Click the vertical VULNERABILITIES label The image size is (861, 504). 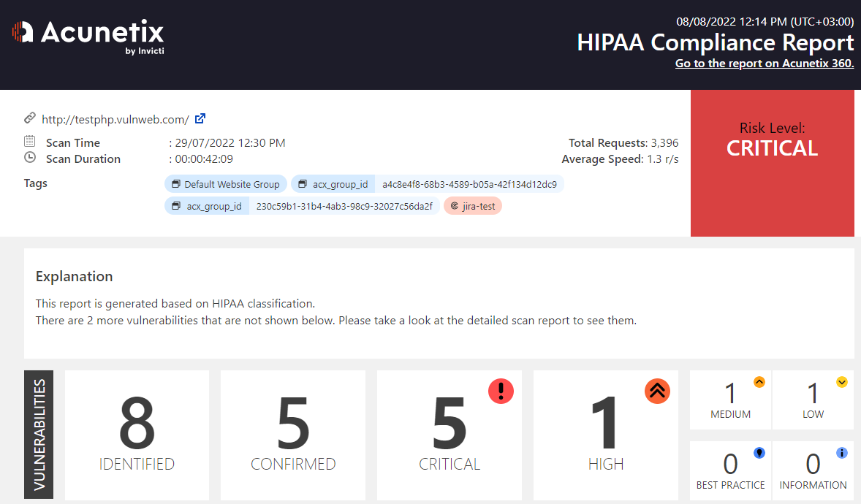tap(39, 435)
